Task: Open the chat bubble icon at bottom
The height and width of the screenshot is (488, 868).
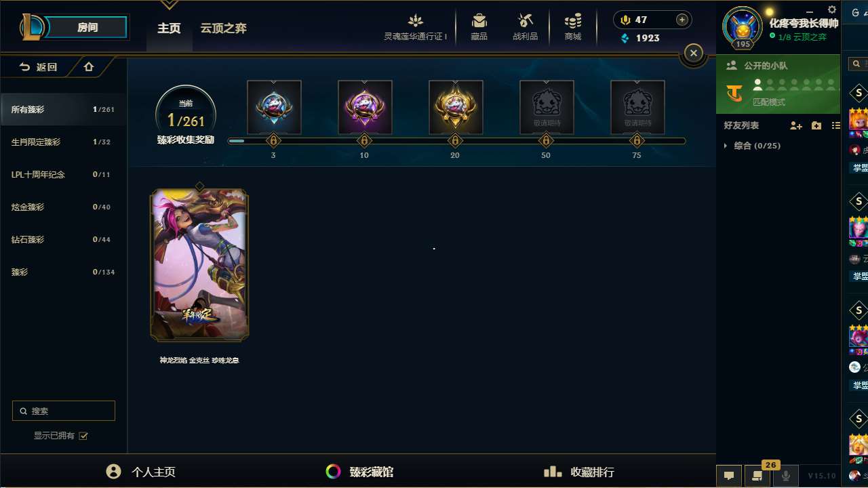Action: click(x=729, y=476)
